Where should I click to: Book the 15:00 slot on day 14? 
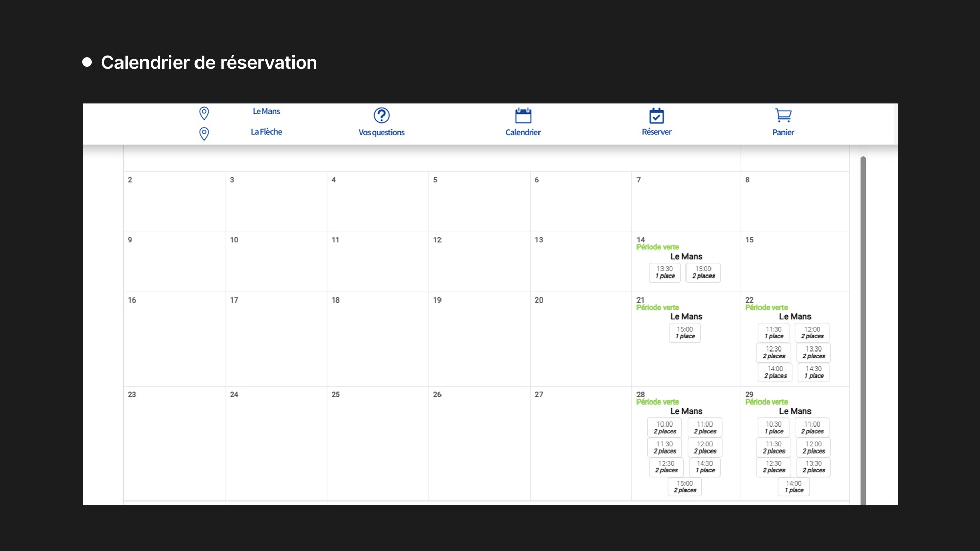pos(703,272)
